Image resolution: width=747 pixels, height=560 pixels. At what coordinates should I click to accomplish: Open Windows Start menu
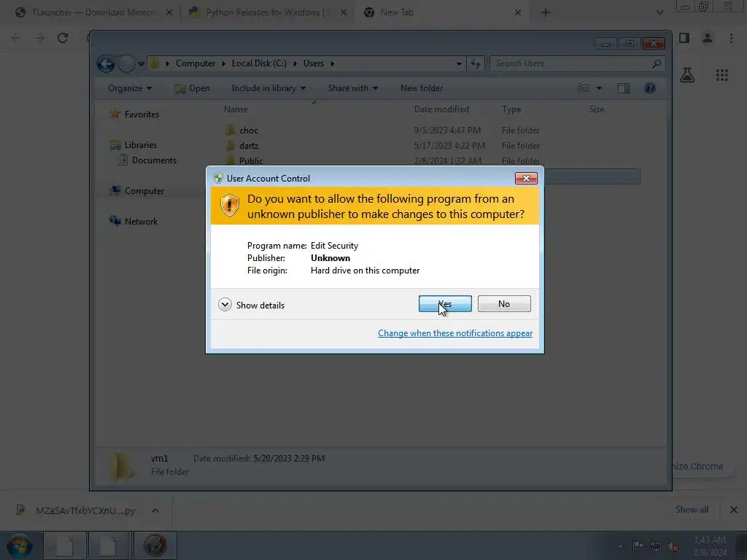pyautogui.click(x=20, y=545)
